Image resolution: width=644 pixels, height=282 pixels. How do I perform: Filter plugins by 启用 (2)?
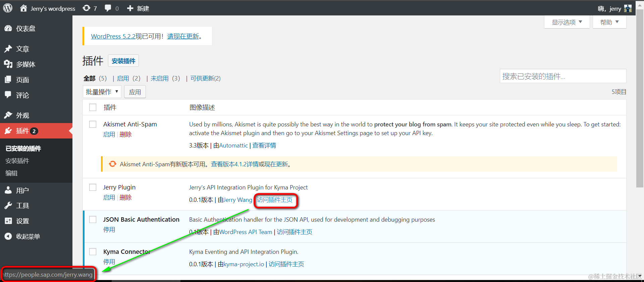pyautogui.click(x=128, y=78)
